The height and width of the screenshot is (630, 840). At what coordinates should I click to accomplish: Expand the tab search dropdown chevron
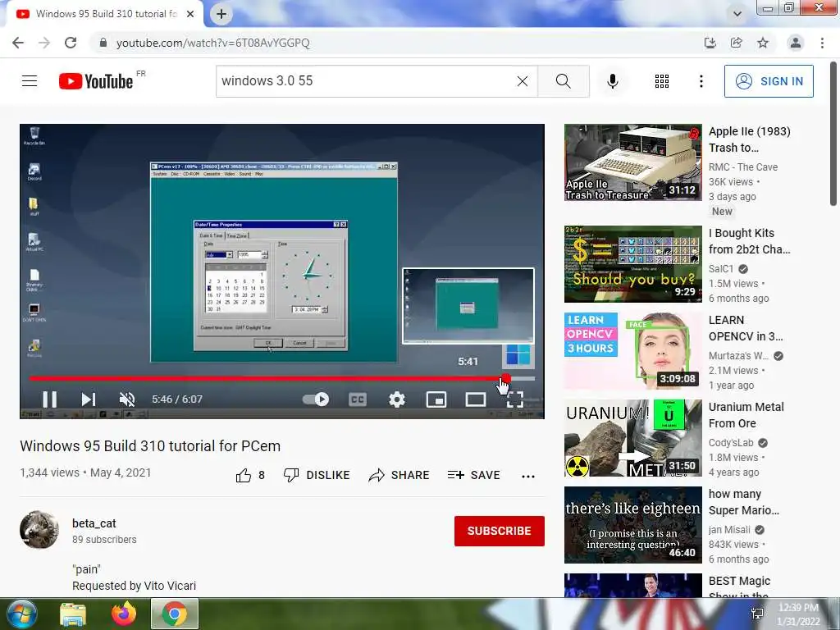737,14
